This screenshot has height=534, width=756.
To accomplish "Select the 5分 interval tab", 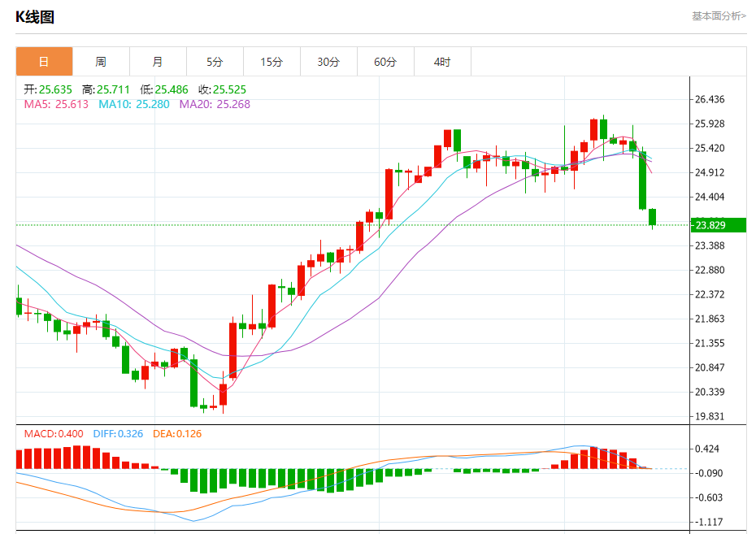I will 215,62.
